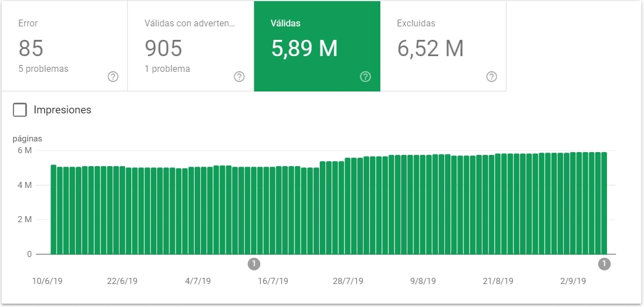The image size is (644, 307).
Task: Click the Impresiones label text
Action: (x=62, y=110)
